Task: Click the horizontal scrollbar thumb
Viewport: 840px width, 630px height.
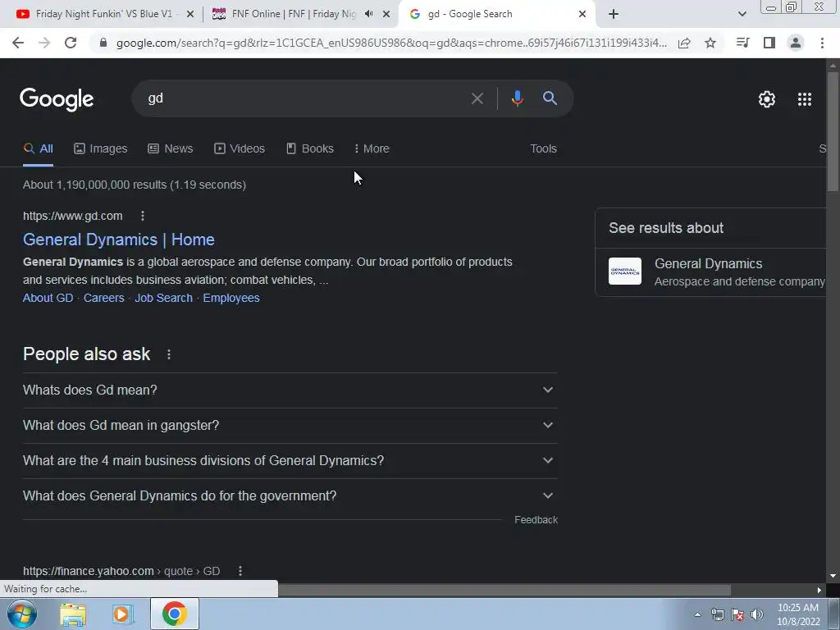Action: coord(504,591)
